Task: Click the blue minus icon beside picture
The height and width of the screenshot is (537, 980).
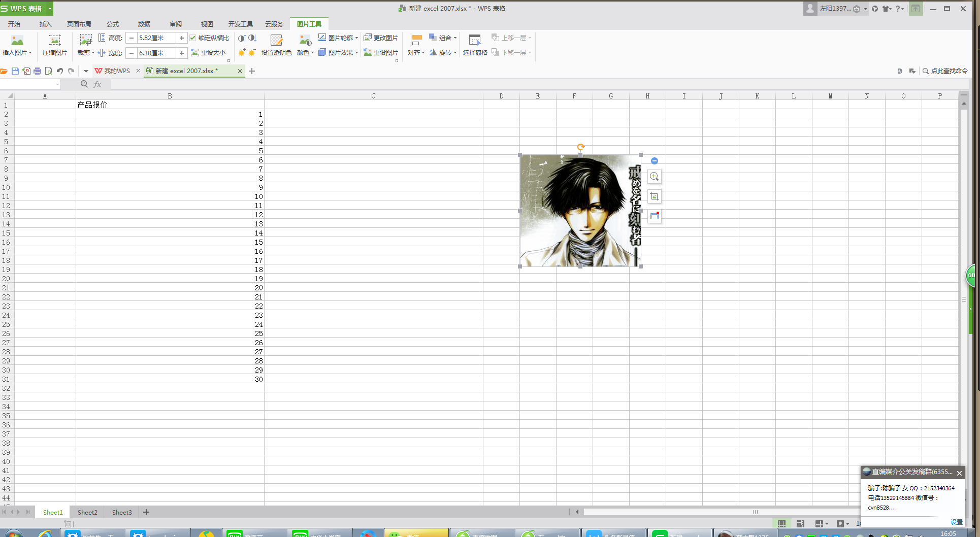Action: (655, 161)
